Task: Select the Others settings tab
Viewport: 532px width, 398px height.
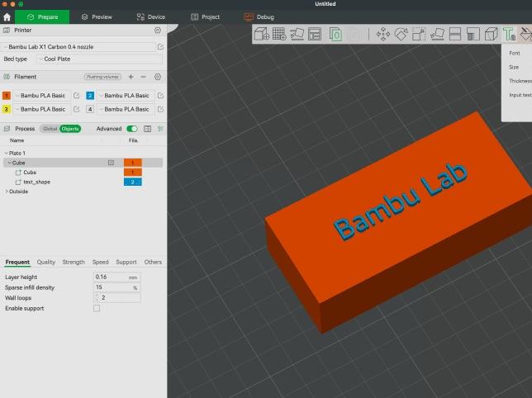Action: tap(153, 262)
